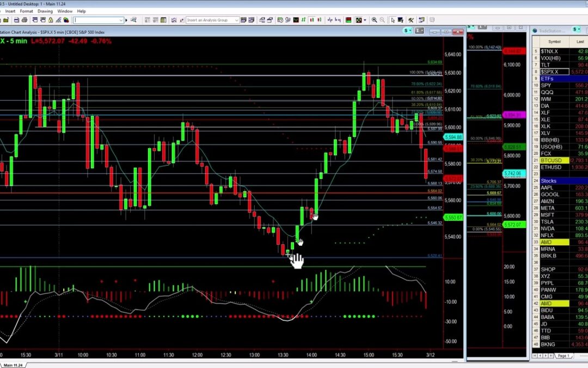
Task: Click the Symbol column header
Action: (x=554, y=41)
